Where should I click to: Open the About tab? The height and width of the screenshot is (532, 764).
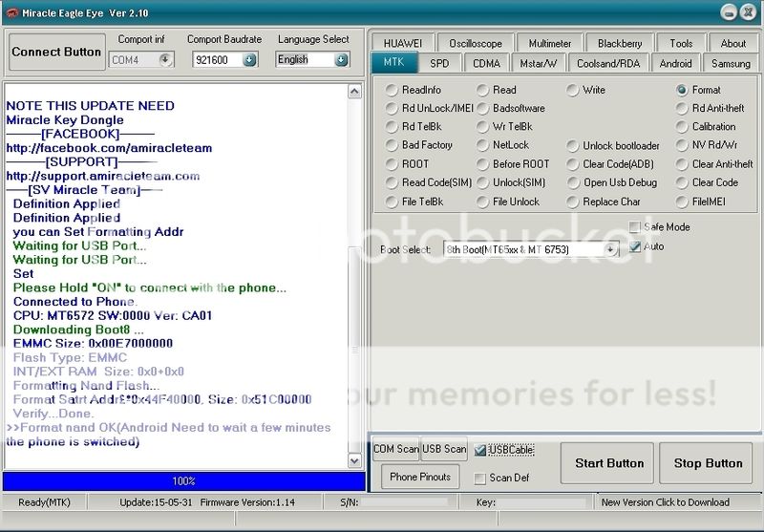[x=732, y=43]
